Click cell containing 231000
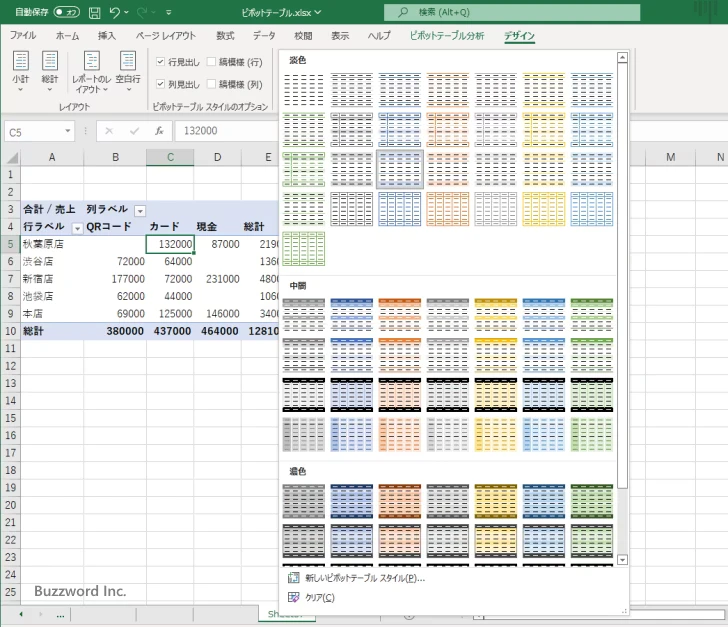The width and height of the screenshot is (728, 627). 217,279
